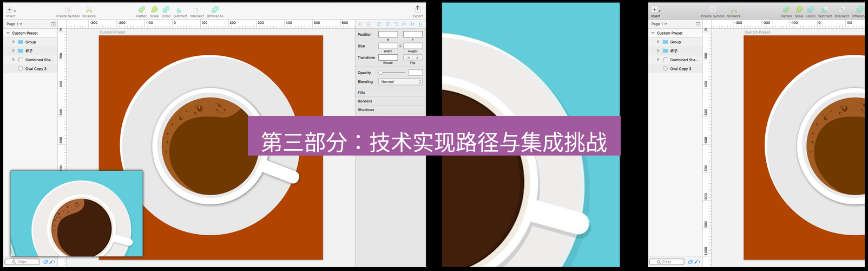The height and width of the screenshot is (271, 868).
Task: Align vertical middles icon in inspector
Action: (x=412, y=24)
